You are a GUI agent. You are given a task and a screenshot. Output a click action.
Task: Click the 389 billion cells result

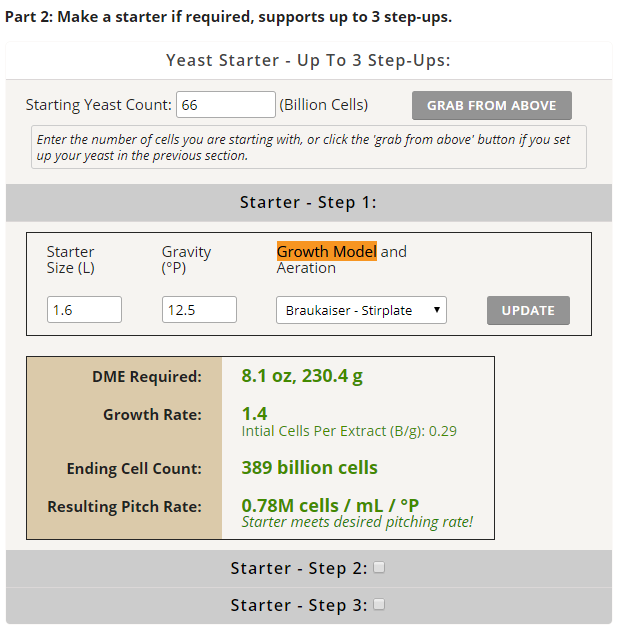pyautogui.click(x=309, y=467)
